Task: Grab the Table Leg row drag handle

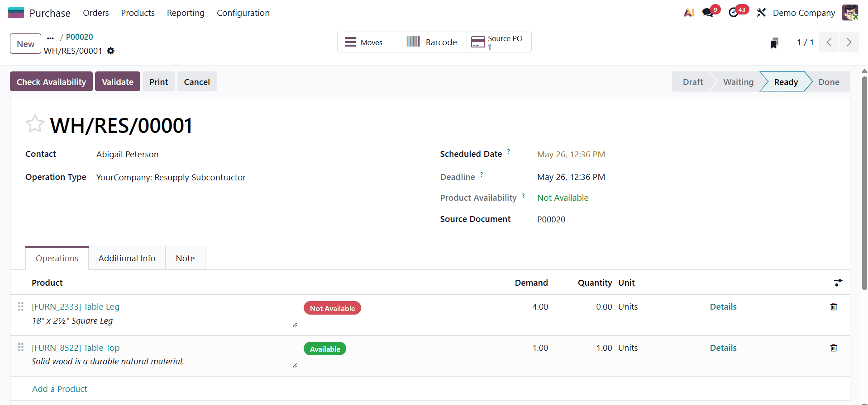Action: [20, 306]
